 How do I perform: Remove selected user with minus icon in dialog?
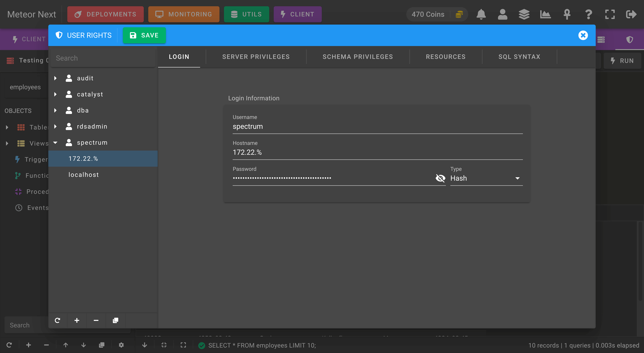coord(96,320)
